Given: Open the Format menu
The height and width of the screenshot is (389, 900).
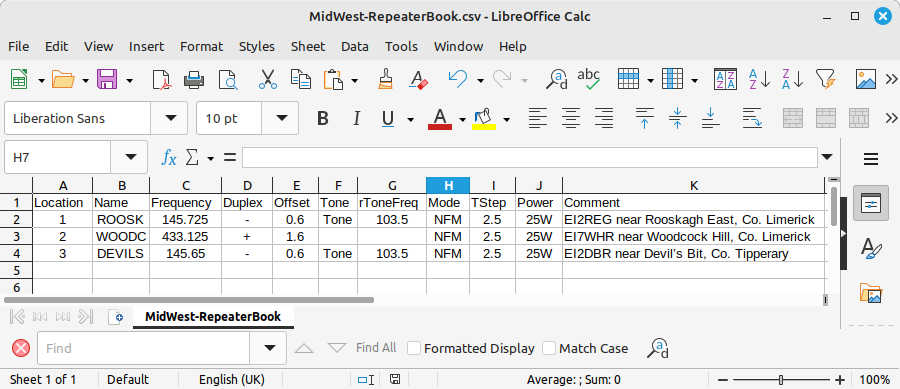Looking at the screenshot, I should 201,46.
